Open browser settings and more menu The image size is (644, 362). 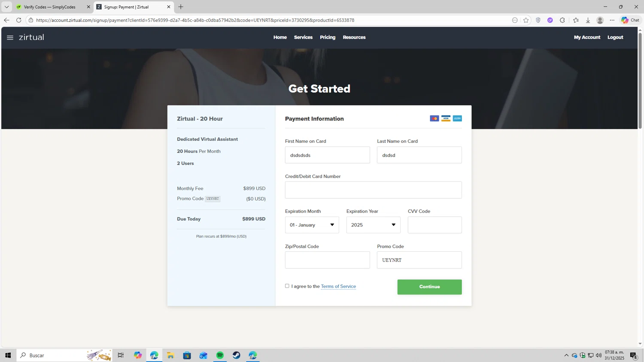612,20
